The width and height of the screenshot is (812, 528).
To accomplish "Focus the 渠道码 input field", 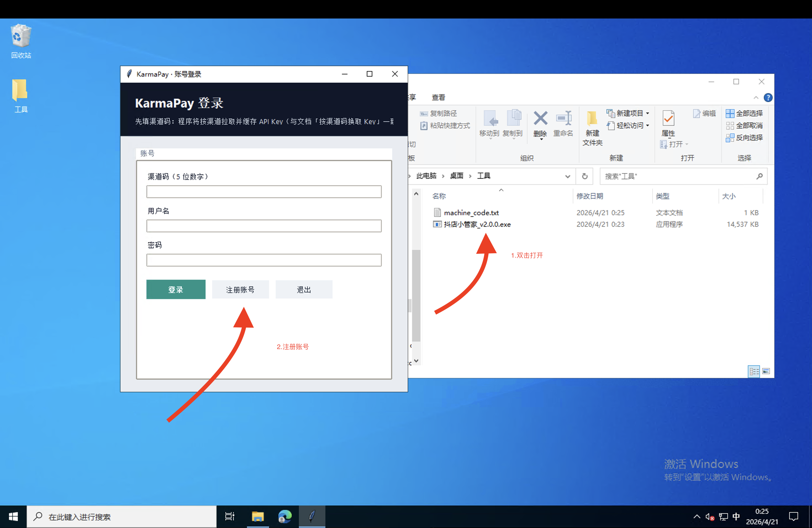I will (x=264, y=191).
